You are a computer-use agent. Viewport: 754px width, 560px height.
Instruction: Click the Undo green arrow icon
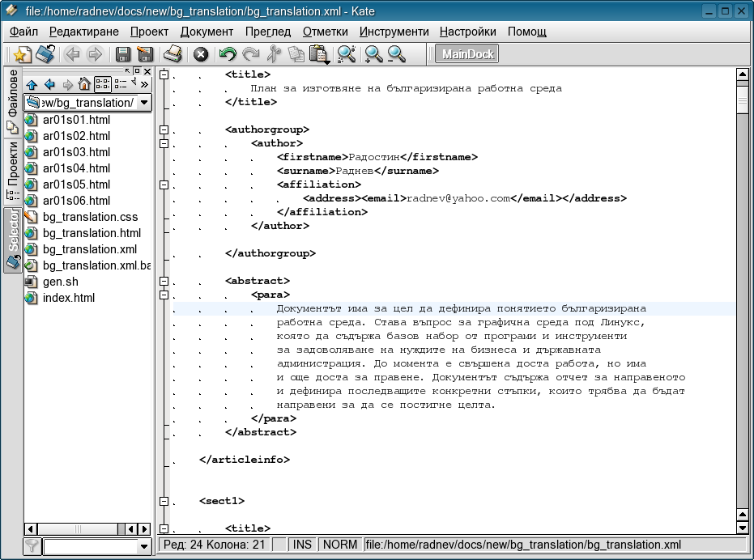click(228, 55)
